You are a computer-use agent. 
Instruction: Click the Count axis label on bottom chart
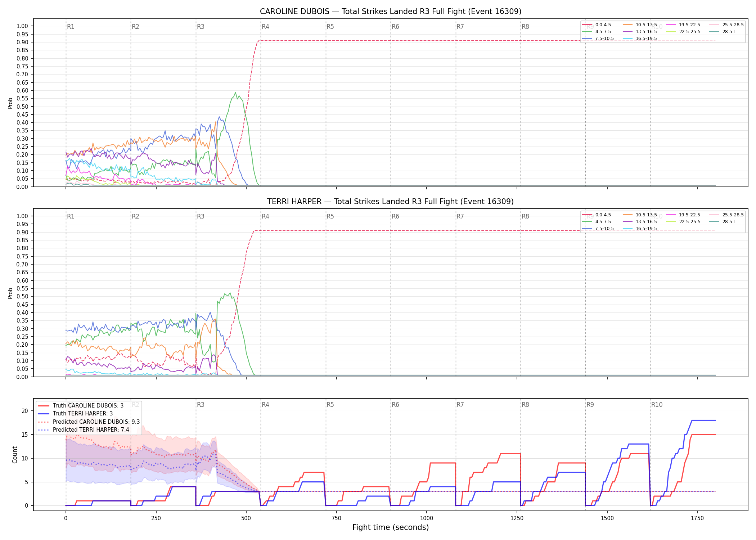[15, 455]
